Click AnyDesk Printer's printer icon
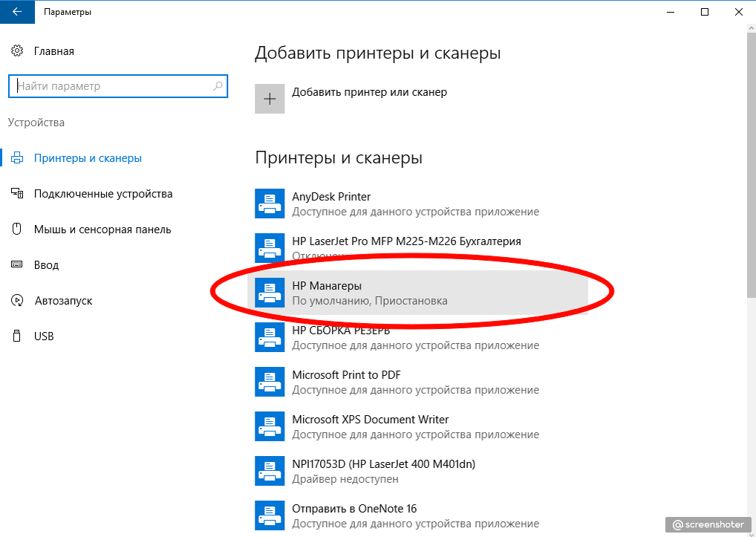Screen dimensions: 756x537 pyautogui.click(x=270, y=204)
